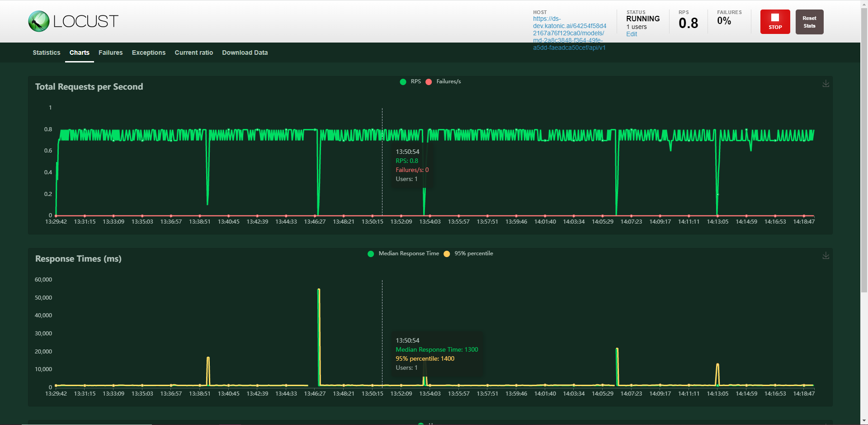The width and height of the screenshot is (868, 425).
Task: Click the RPS dip near 13:38:51
Action: pyautogui.click(x=208, y=203)
